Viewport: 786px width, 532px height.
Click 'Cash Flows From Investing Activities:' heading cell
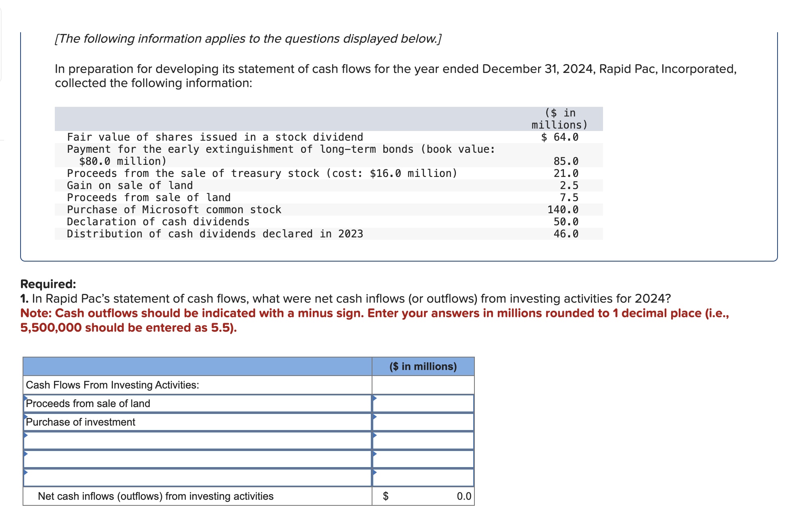112,385
